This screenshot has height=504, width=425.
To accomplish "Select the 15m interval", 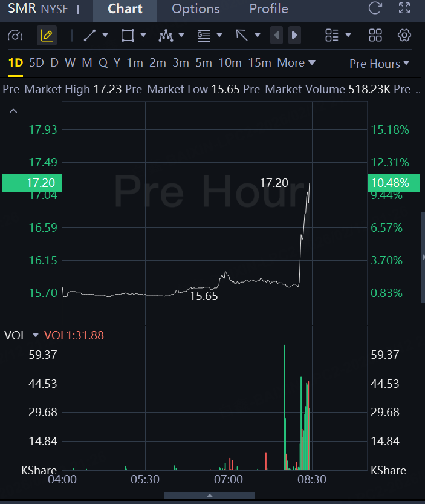I will click(259, 62).
